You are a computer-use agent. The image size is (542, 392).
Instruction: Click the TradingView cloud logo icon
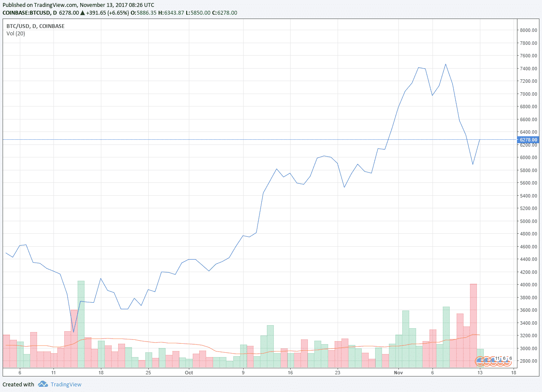[42, 384]
